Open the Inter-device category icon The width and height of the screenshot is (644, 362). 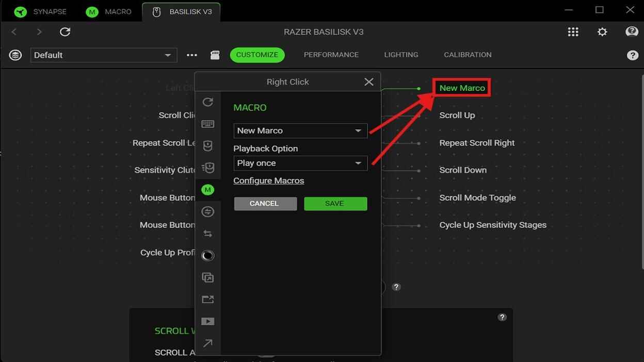pos(207,211)
